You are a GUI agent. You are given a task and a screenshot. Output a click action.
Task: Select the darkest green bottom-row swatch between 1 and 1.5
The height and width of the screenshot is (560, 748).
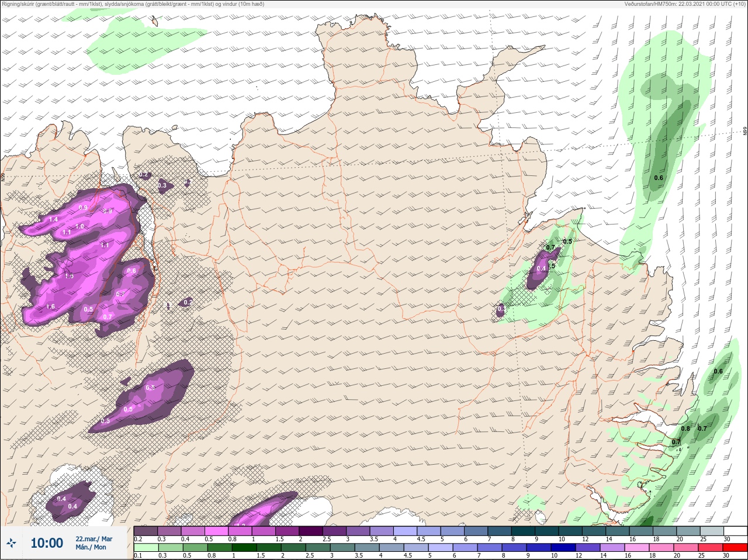coord(244,548)
